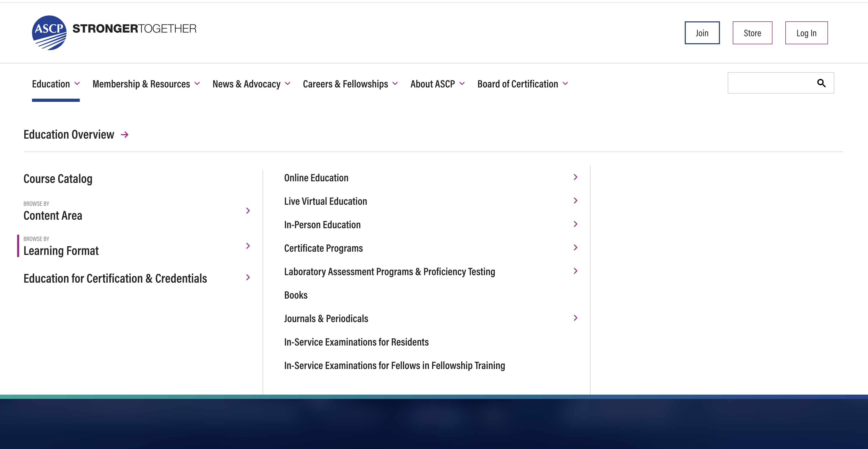Expand the Content Area chevron arrow
The width and height of the screenshot is (868, 449).
[248, 211]
